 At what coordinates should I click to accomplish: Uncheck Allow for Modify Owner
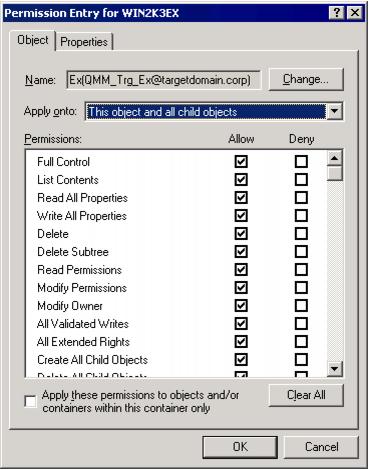(241, 306)
